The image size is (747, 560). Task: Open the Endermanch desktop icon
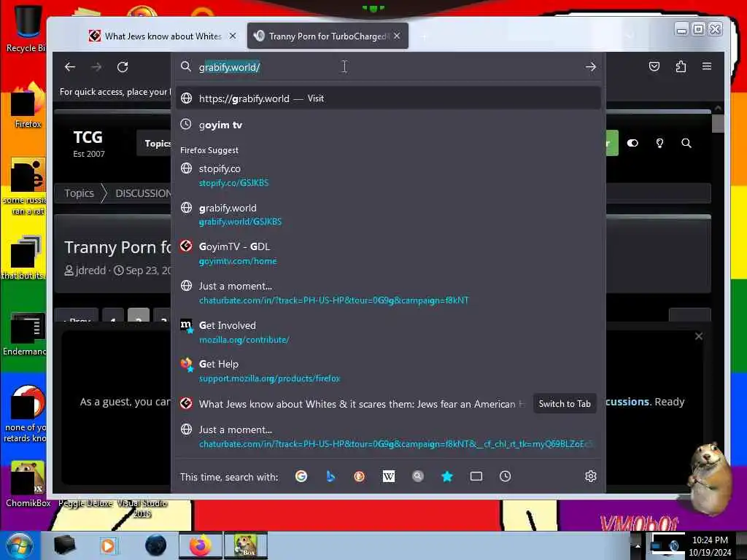(x=26, y=334)
